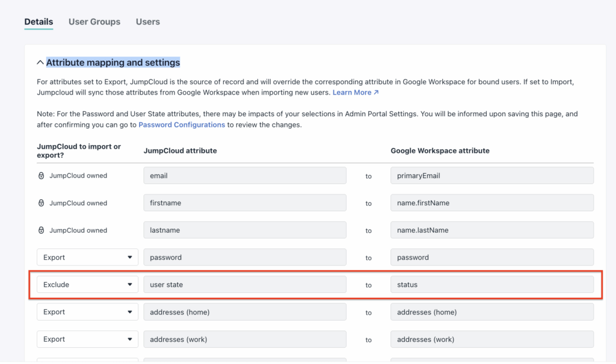Click the "to" label in user state row
616x364 pixels.
(369, 285)
